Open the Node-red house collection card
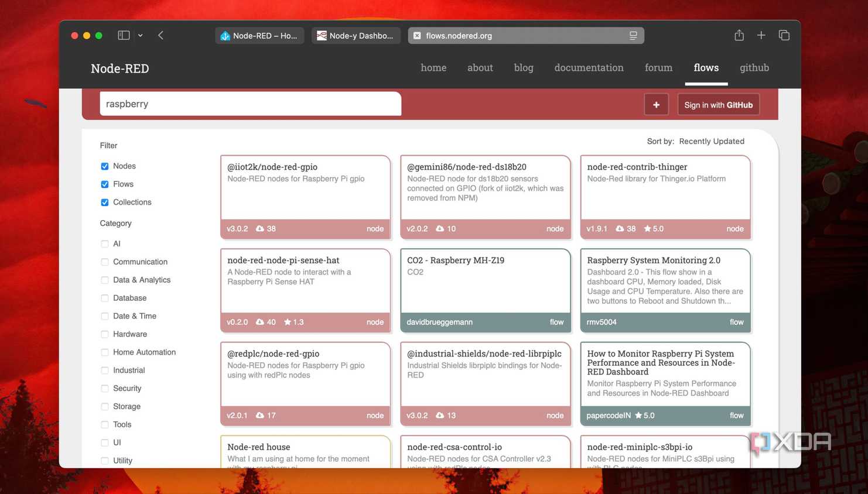 pos(305,452)
